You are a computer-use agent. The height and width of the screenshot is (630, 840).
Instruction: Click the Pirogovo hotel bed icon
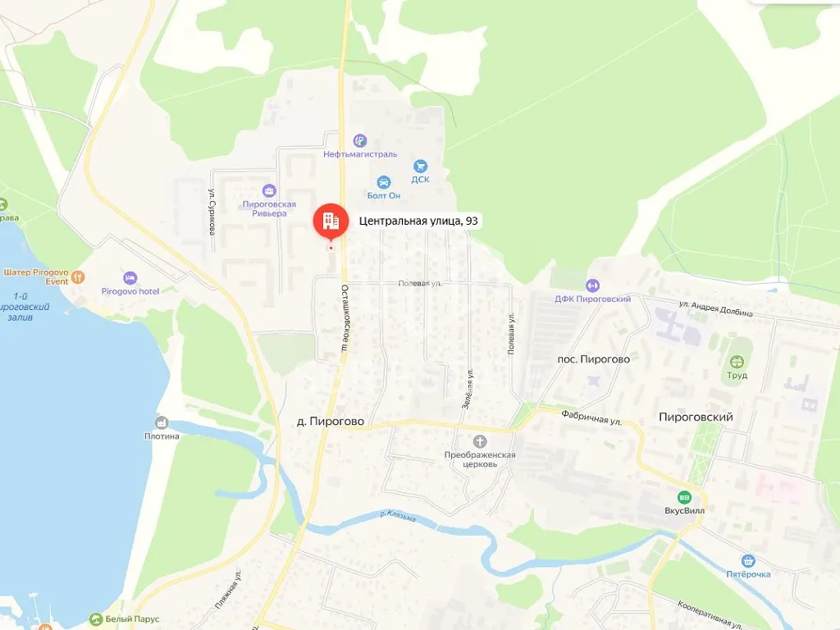point(130,278)
